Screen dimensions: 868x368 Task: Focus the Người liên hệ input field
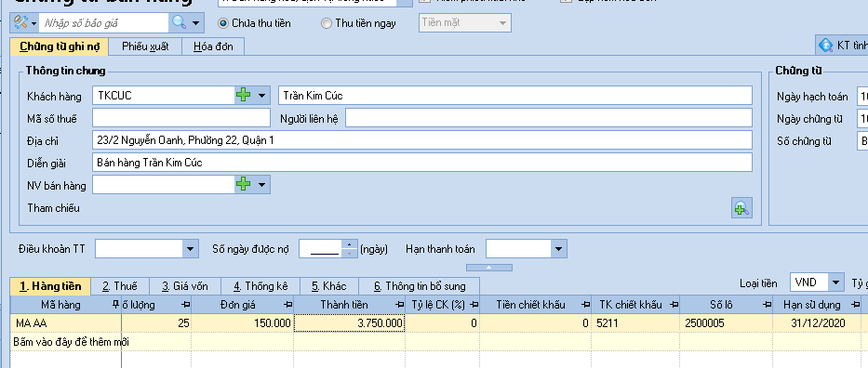coord(549,118)
